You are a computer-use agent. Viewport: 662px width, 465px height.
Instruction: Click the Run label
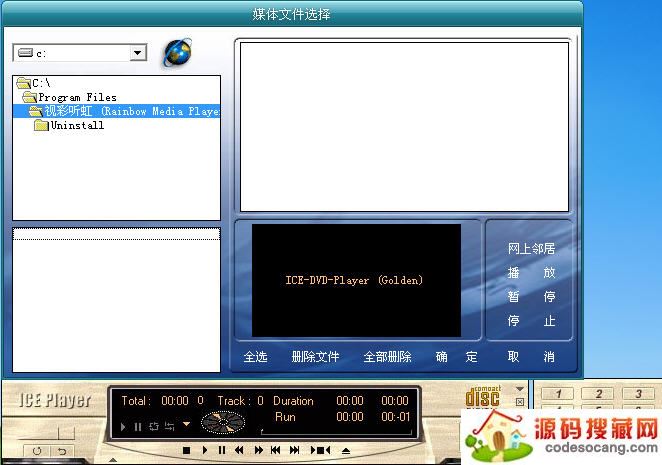(x=285, y=417)
